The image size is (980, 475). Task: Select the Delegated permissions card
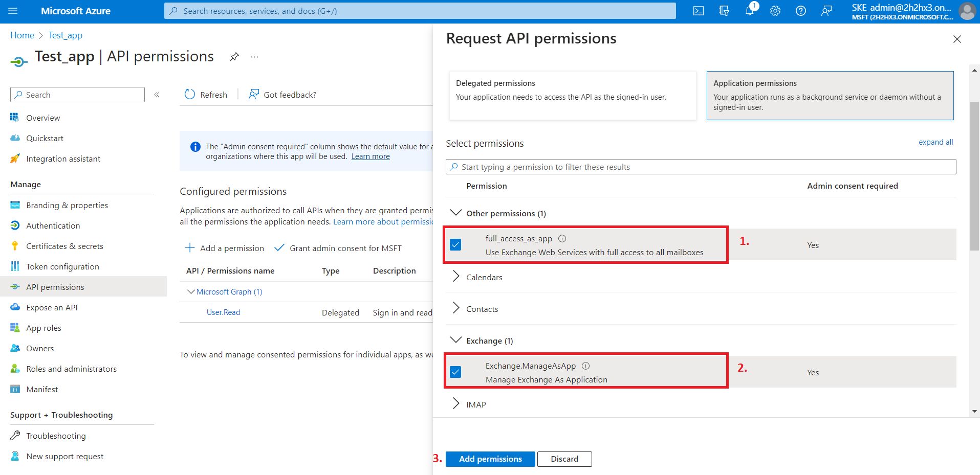click(572, 96)
